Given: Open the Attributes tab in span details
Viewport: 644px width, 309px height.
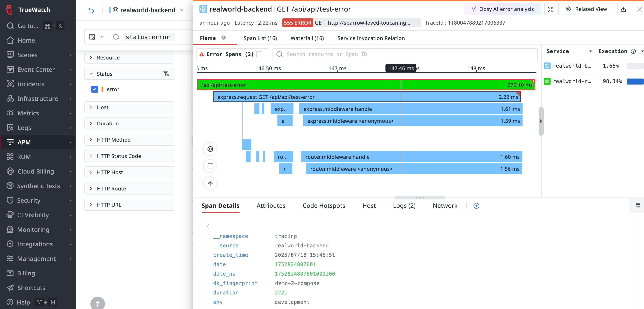Looking at the screenshot, I should 271,205.
